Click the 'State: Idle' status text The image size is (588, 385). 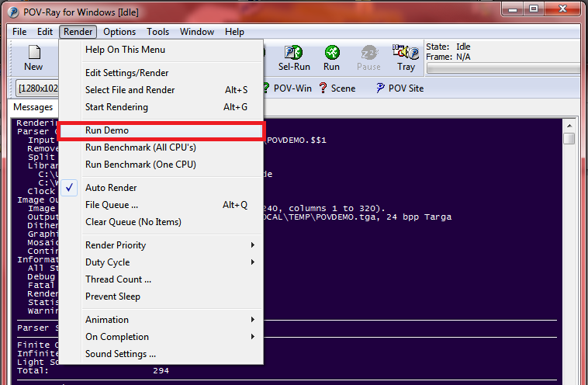pos(448,47)
